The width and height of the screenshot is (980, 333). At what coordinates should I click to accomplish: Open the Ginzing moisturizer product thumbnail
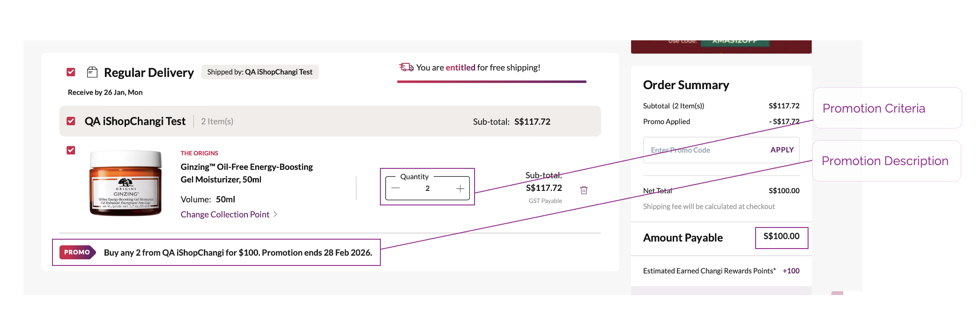[126, 183]
